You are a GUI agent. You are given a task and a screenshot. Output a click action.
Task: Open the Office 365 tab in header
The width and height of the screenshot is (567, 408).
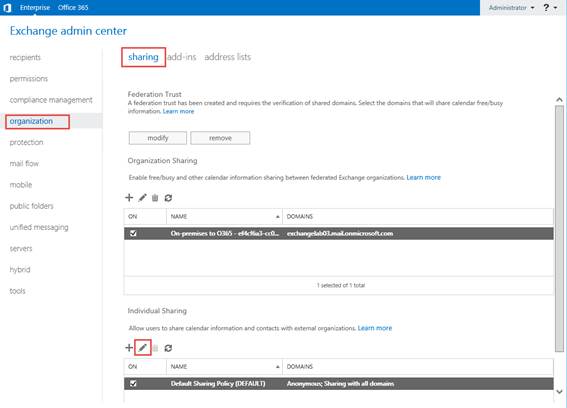tap(73, 8)
